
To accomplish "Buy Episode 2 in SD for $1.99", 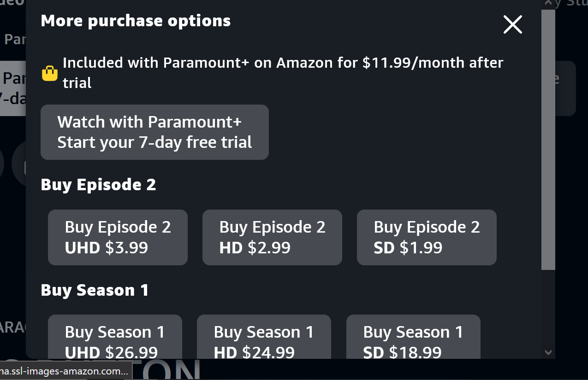I will (427, 237).
